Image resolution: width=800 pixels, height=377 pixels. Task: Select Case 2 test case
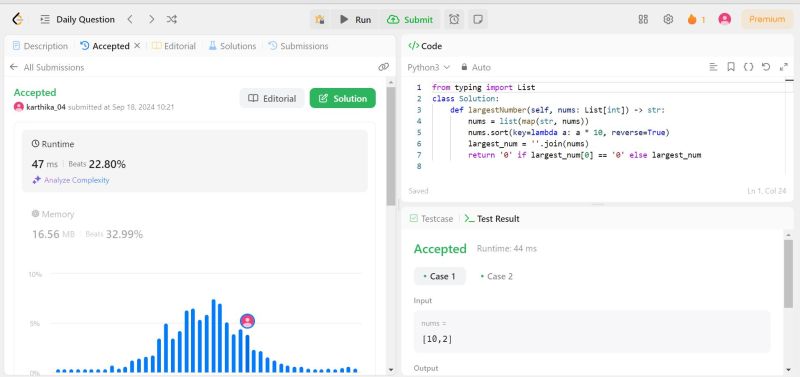[496, 276]
